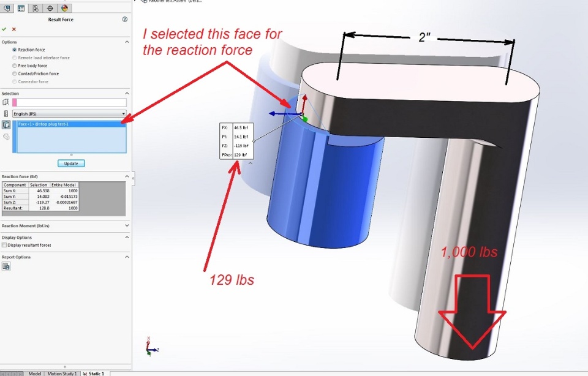
Task: Click the FX 46.5 lbf callout value
Action: 241,128
